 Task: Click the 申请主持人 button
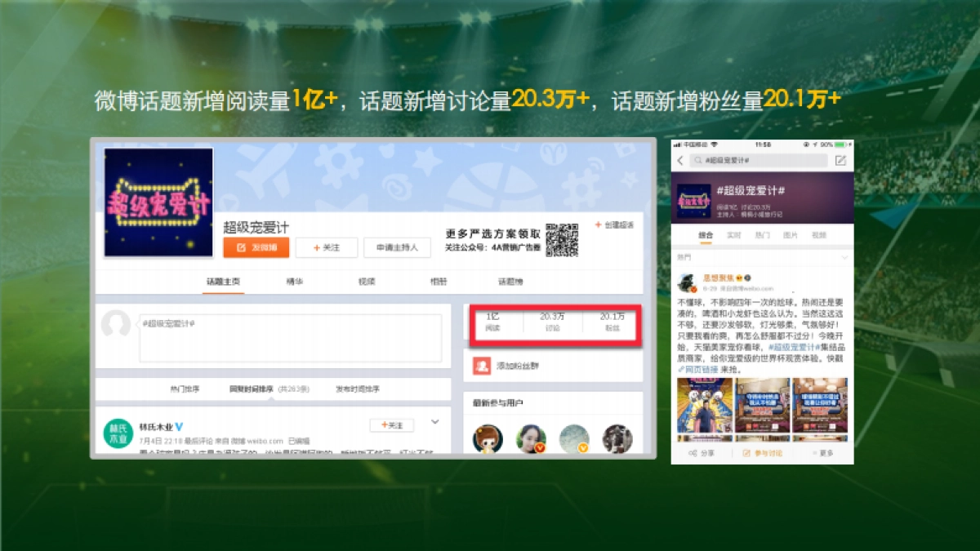(397, 247)
